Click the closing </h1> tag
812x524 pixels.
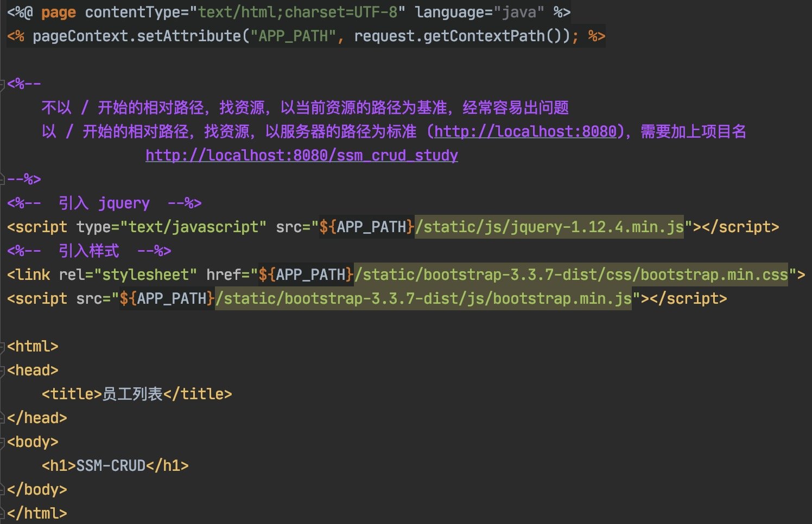click(x=167, y=466)
